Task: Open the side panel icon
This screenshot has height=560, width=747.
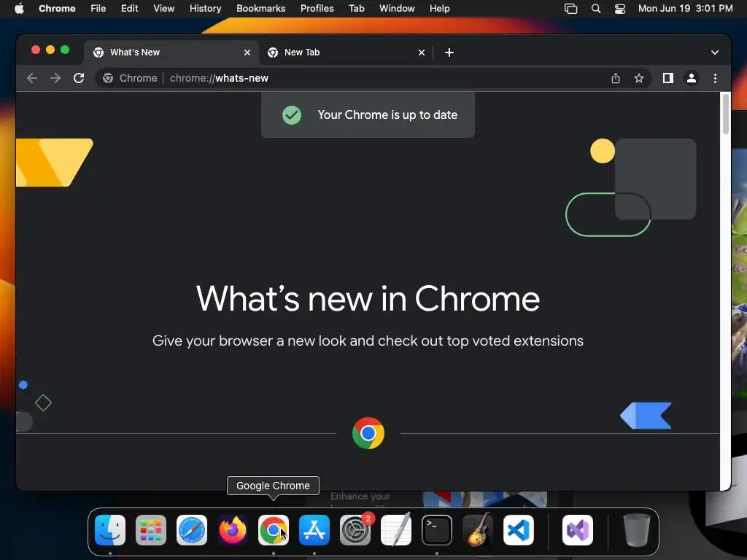Action: [x=668, y=78]
